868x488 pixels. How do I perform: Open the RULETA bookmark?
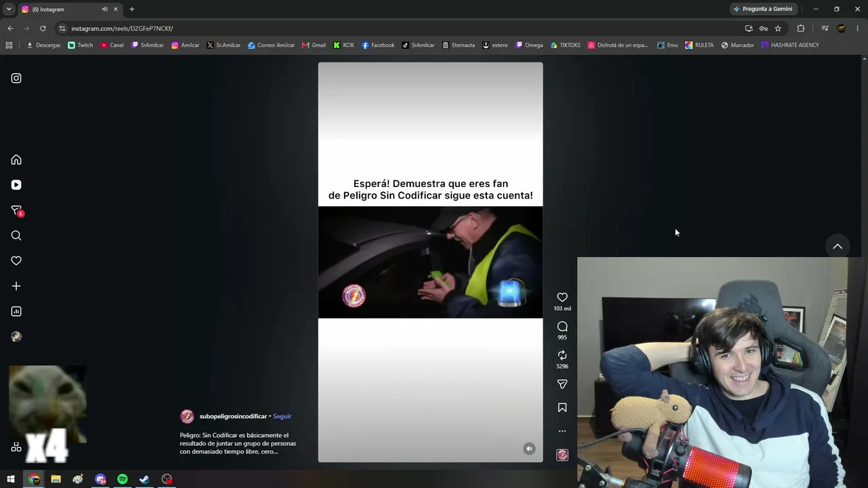tap(699, 45)
